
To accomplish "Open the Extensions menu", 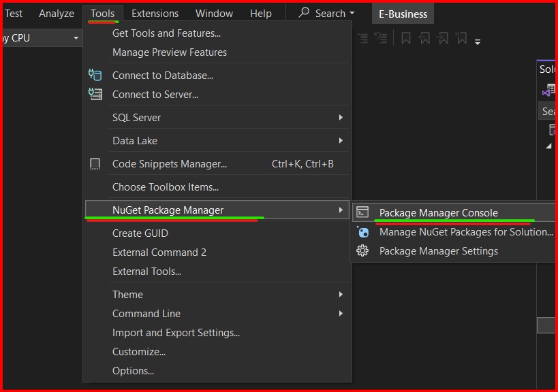I will tap(155, 13).
